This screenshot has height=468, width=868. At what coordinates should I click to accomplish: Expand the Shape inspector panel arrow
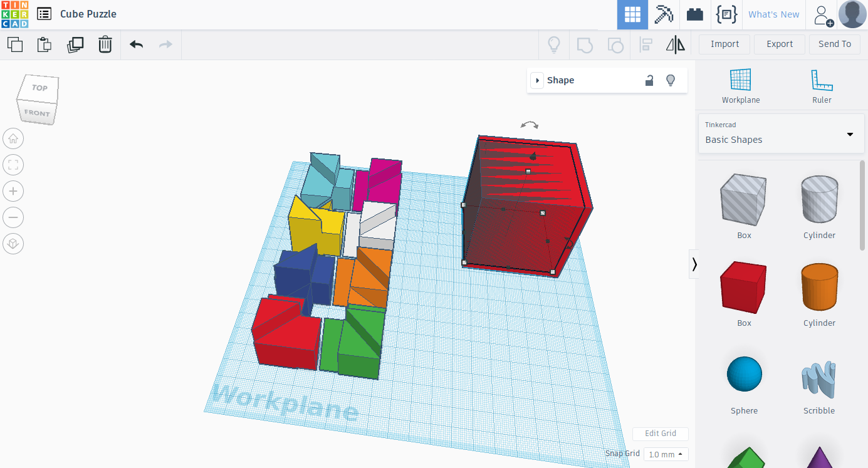click(x=537, y=80)
